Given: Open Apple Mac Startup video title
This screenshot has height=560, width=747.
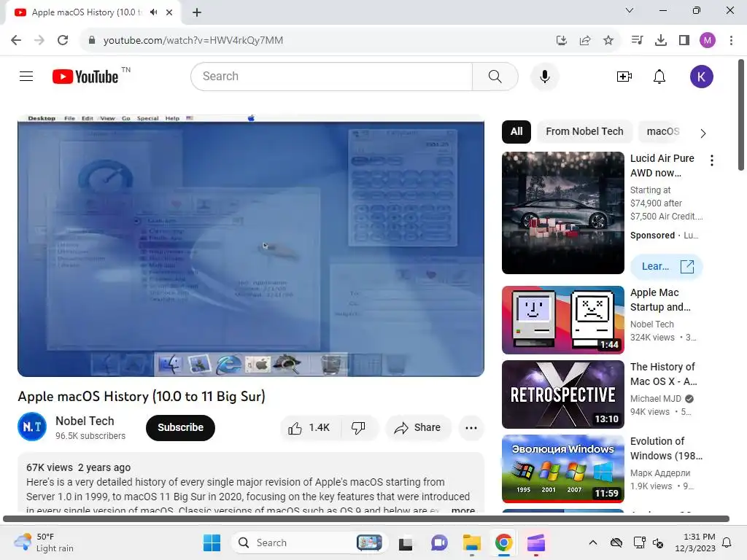Looking at the screenshot, I should tap(660, 300).
